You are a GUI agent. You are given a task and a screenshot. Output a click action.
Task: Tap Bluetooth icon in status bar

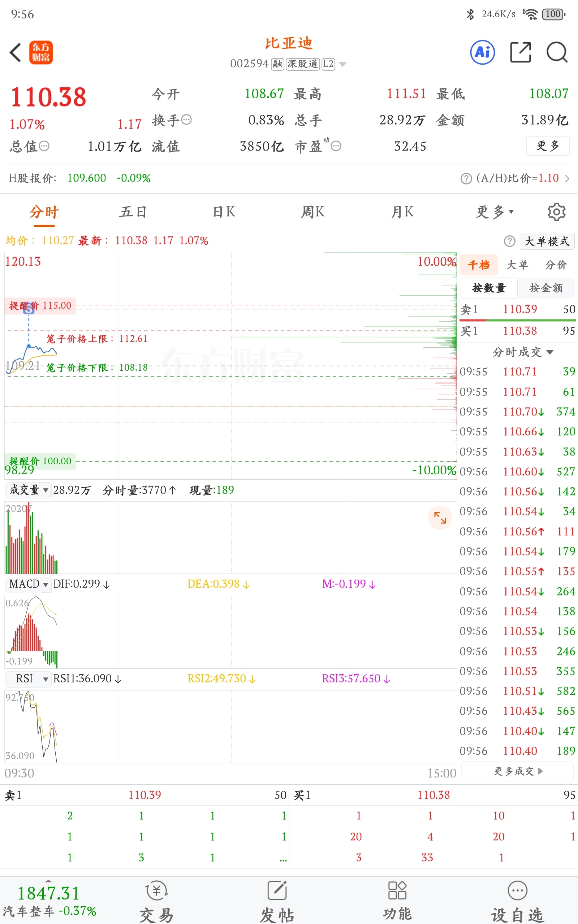(x=470, y=14)
